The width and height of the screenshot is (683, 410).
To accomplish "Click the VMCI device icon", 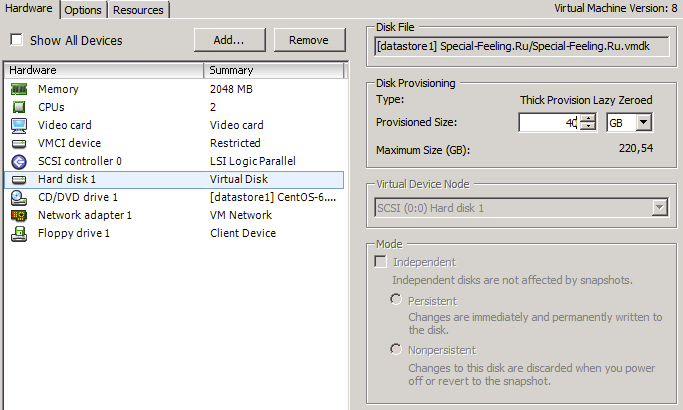I will (19, 143).
